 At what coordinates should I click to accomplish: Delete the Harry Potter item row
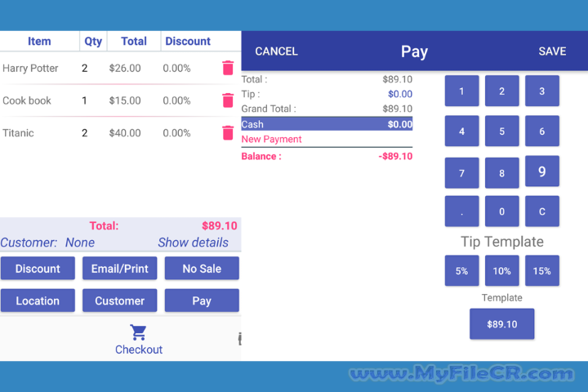[x=228, y=68]
